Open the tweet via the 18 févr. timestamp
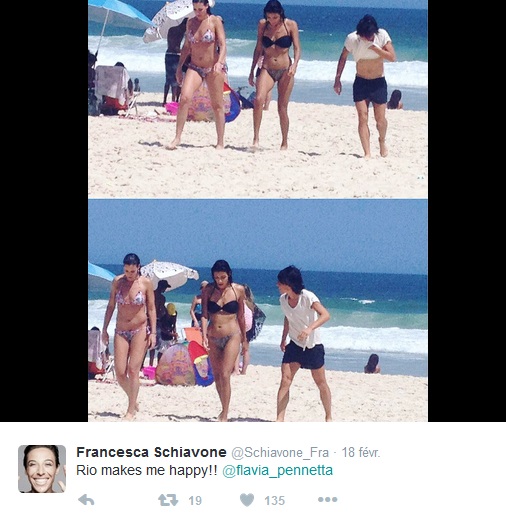Image resolution: width=506 pixels, height=521 pixels. (361, 452)
